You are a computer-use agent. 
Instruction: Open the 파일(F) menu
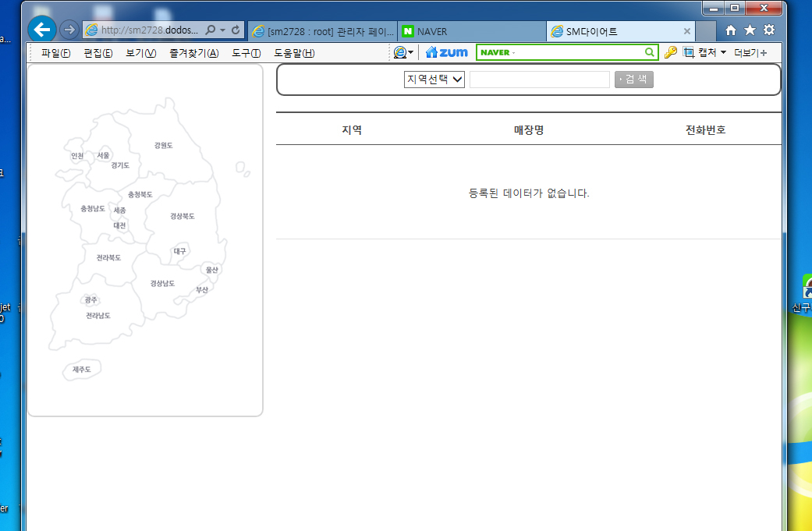pyautogui.click(x=56, y=53)
